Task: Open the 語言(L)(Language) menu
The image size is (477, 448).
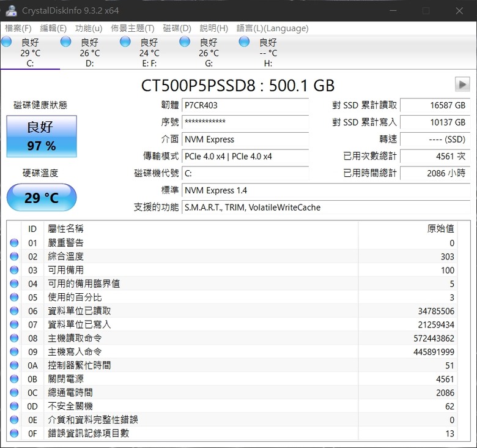Action: 272,28
